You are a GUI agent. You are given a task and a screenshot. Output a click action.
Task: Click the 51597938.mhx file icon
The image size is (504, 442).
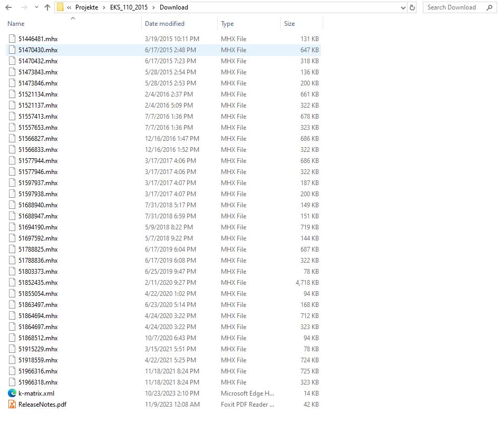[12, 194]
